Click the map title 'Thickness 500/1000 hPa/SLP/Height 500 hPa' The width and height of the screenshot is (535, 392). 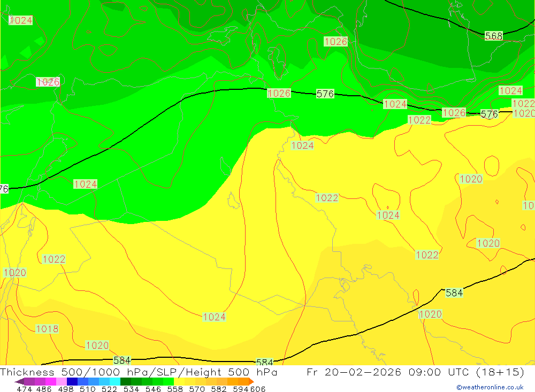pos(139,372)
